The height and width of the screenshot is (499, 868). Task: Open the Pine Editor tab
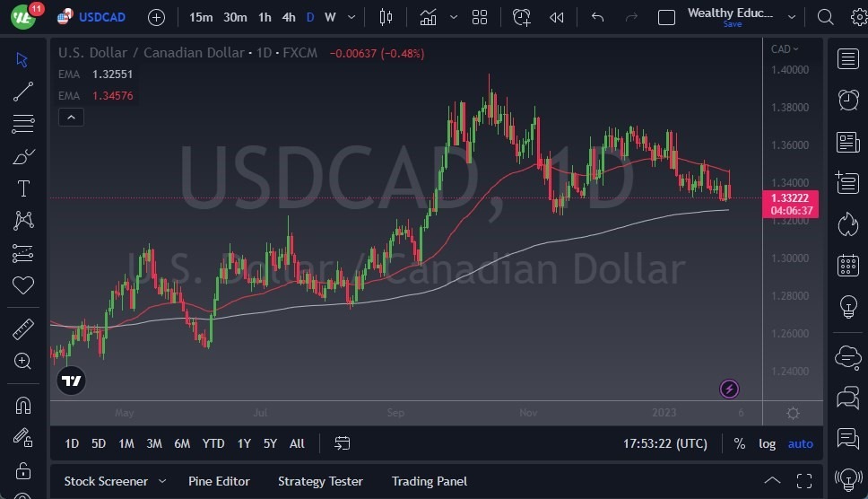(x=219, y=481)
